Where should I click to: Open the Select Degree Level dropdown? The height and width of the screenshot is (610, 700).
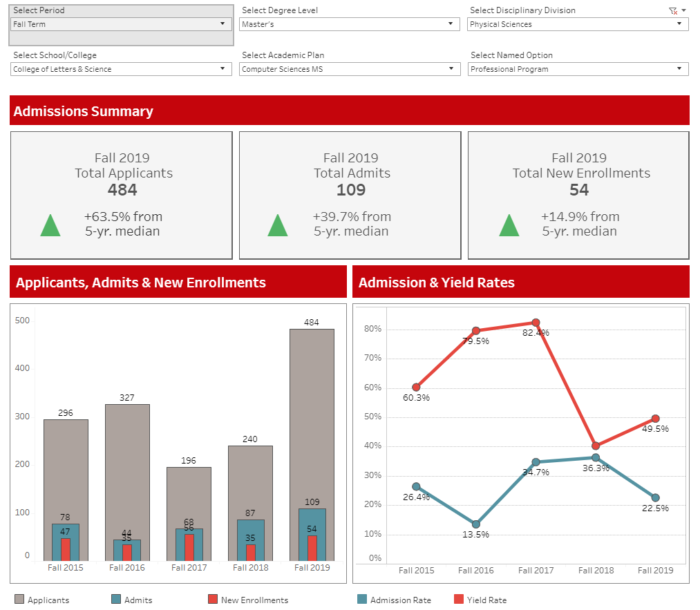point(350,24)
